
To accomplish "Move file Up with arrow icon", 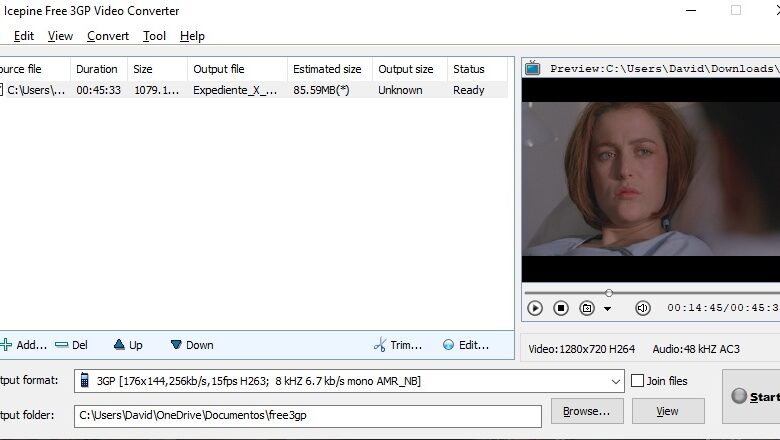I will pos(119,344).
